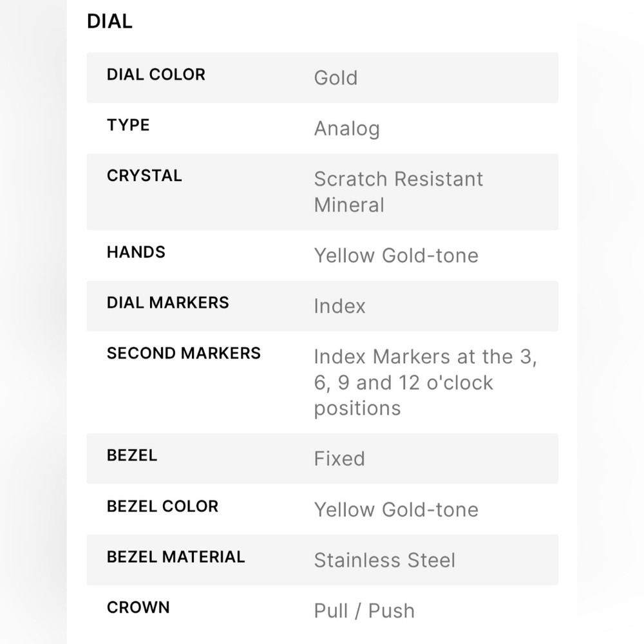This screenshot has width=644, height=644.
Task: Click the bezel color Yellow Gold-tone value
Action: (x=396, y=509)
